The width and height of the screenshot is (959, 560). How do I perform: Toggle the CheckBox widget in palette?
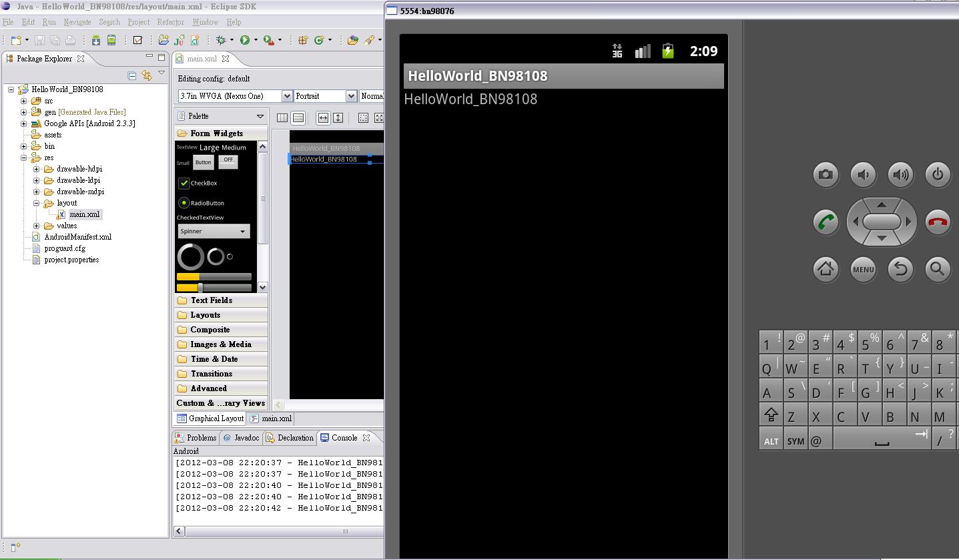click(x=184, y=183)
